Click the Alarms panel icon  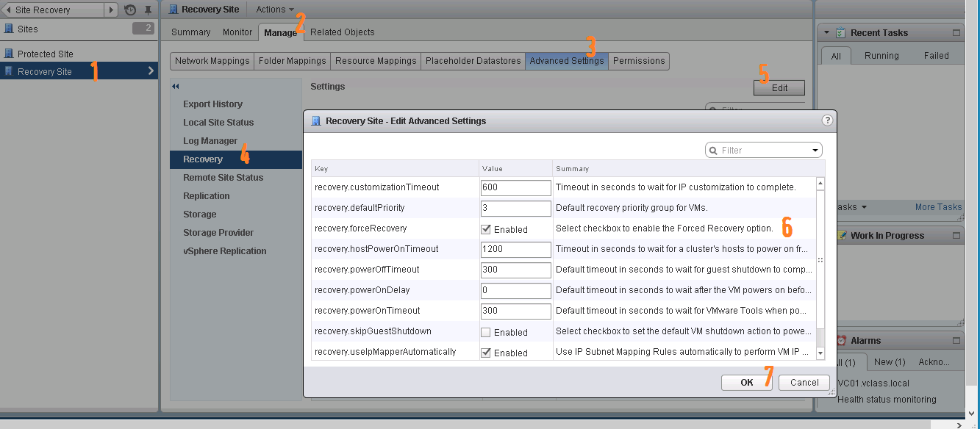coord(840,340)
